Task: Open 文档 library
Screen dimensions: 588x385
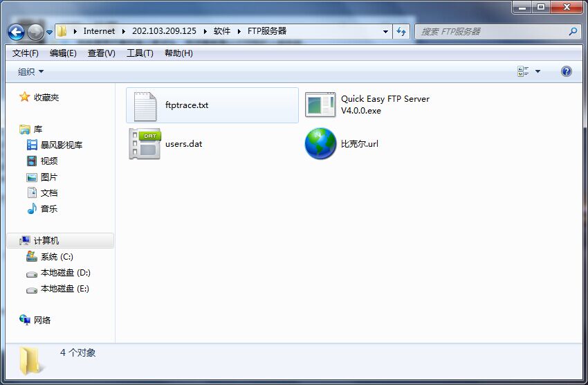Action: 48,193
